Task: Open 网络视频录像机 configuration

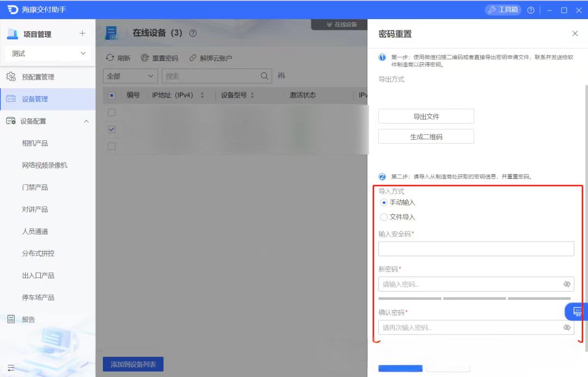Action: point(45,165)
